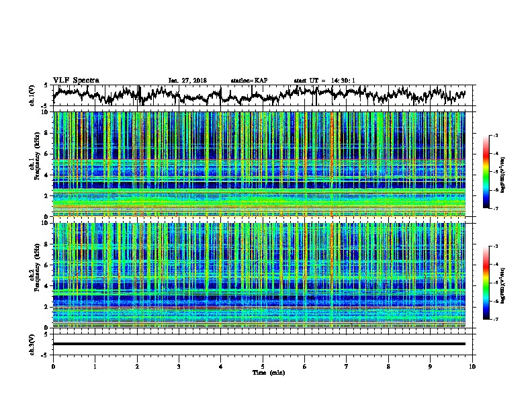Image resolution: width=532 pixels, height=411 pixels.
Task: Click time axis tick label '4'
Action: (x=221, y=367)
